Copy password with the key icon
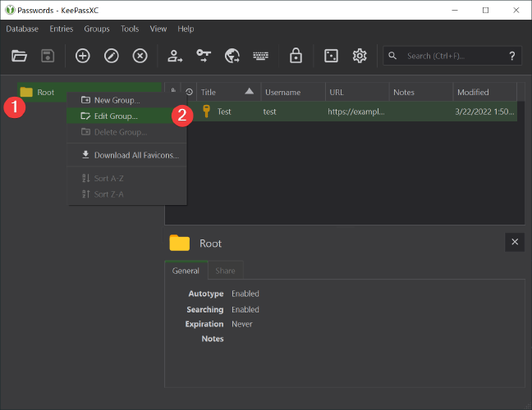This screenshot has height=410, width=532. pyautogui.click(x=204, y=56)
